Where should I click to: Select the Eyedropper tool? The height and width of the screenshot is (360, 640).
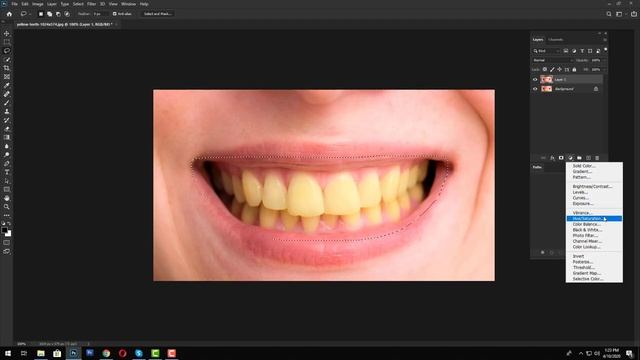pyautogui.click(x=7, y=85)
